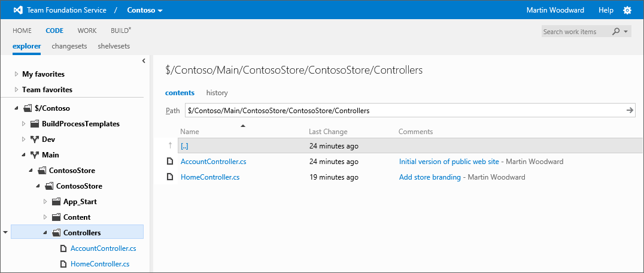The height and width of the screenshot is (273, 644).
Task: Click the $/Contoso root folder icon
Action: coord(28,108)
